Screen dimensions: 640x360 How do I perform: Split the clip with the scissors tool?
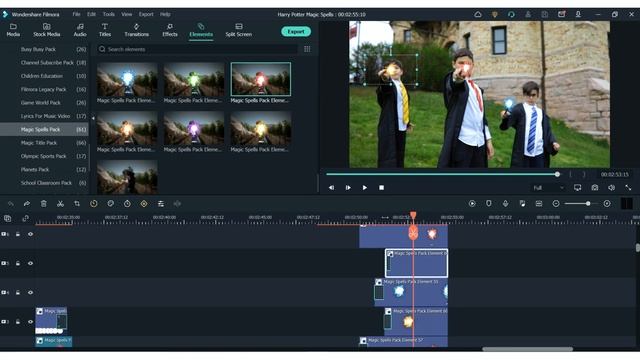(60, 204)
